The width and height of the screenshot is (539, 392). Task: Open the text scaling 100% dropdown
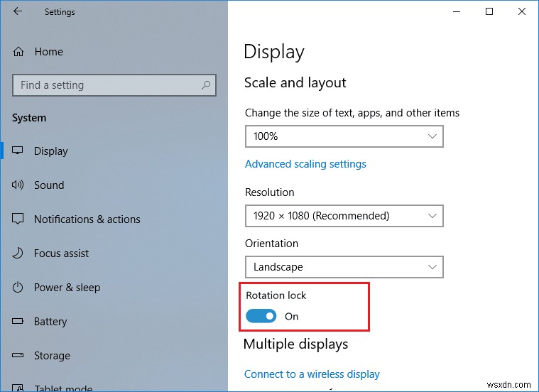344,136
